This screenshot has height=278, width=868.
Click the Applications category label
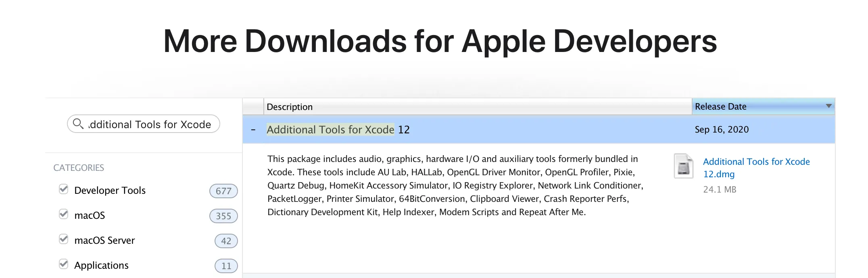pyautogui.click(x=101, y=266)
